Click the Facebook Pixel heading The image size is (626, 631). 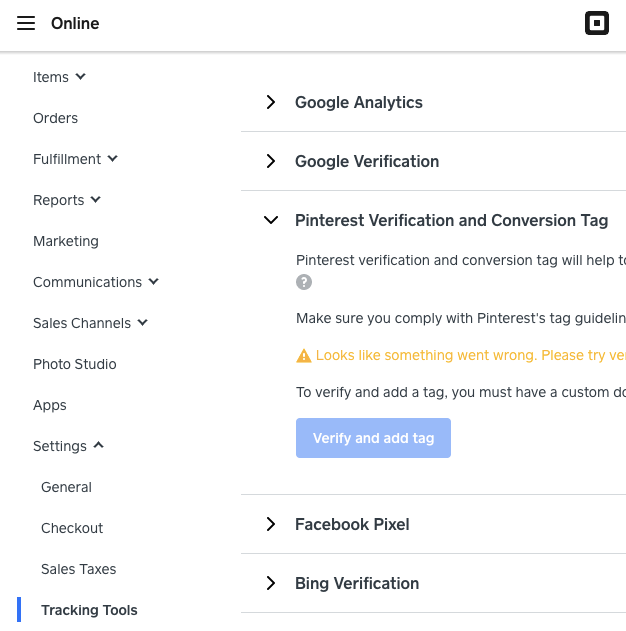(x=352, y=524)
